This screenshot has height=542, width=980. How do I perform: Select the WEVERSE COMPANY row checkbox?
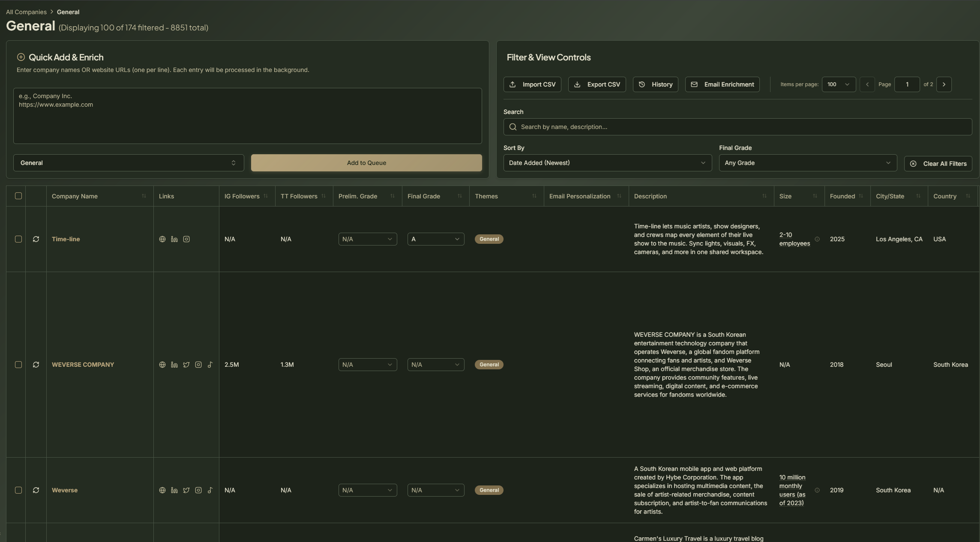[x=18, y=365]
